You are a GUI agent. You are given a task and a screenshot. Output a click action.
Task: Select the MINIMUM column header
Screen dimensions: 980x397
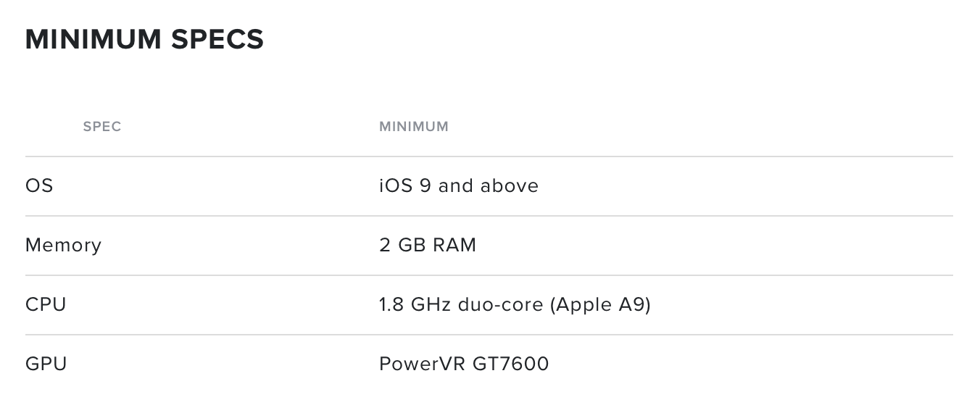[x=414, y=127]
